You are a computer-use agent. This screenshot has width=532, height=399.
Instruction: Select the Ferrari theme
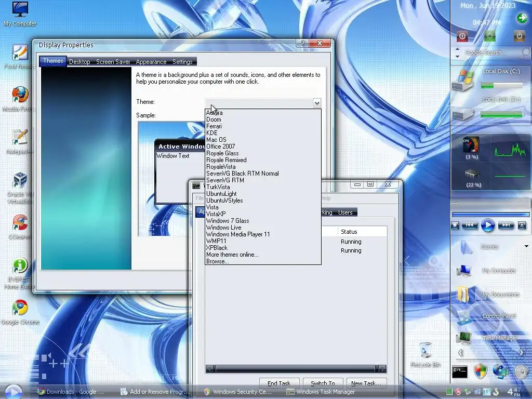coord(263,126)
